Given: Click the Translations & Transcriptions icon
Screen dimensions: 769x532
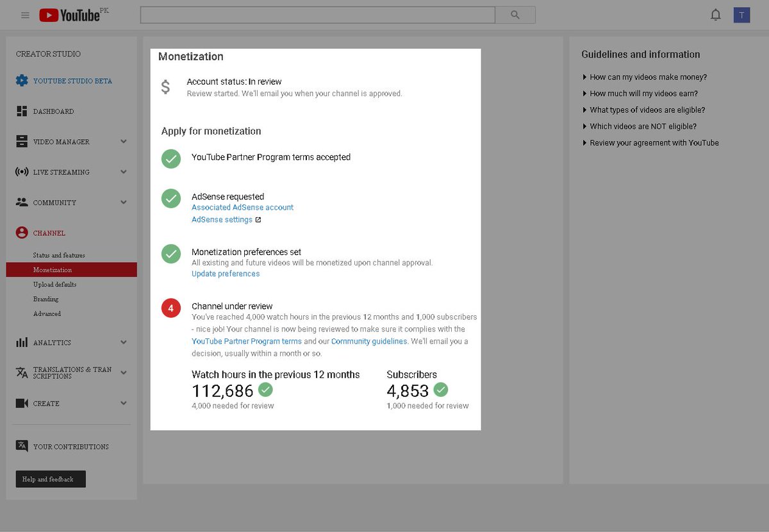Looking at the screenshot, I should point(22,372).
